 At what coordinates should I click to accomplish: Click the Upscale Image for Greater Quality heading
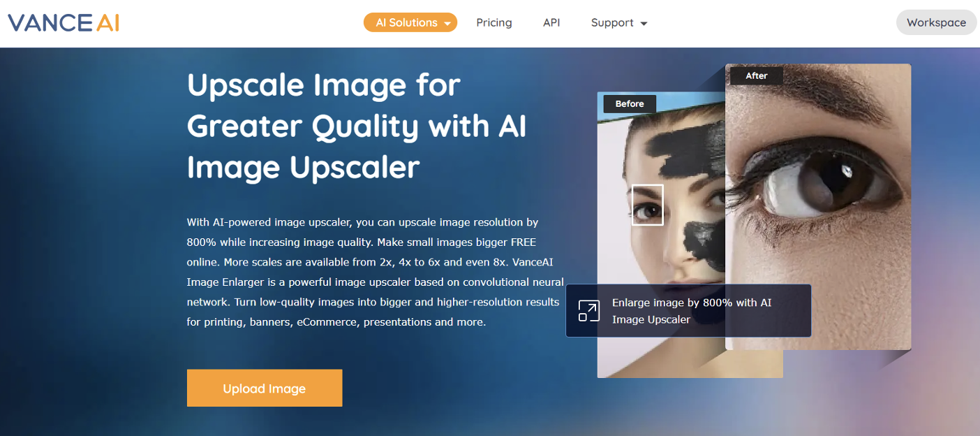357,126
